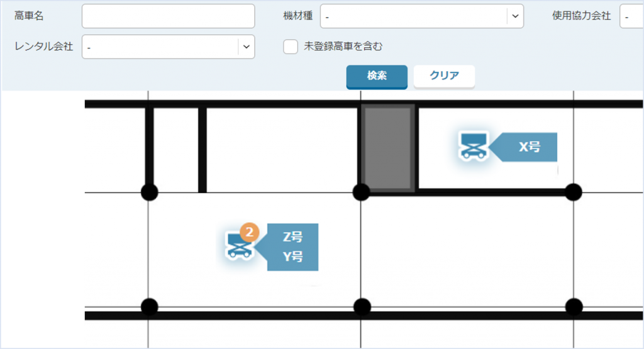
Task: Choose the Y号 label in the cluster
Action: coord(293,257)
